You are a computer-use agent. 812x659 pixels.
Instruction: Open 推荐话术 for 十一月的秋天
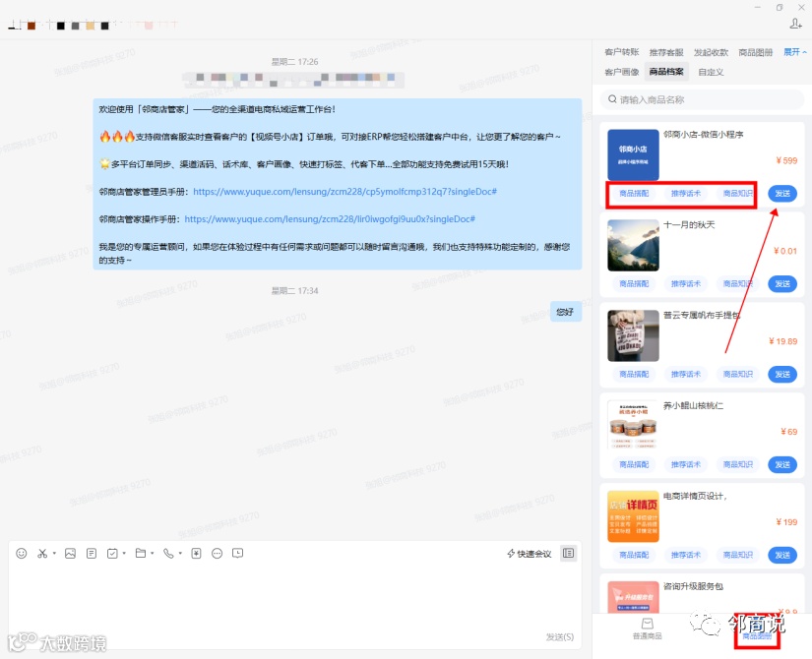pyautogui.click(x=686, y=283)
